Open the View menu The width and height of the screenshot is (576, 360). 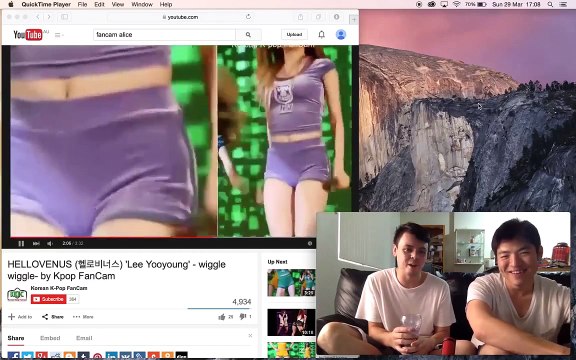point(118,4)
